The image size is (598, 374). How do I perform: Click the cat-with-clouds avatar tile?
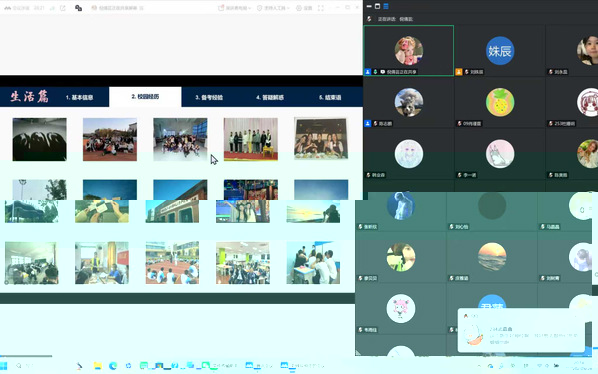tap(408, 102)
